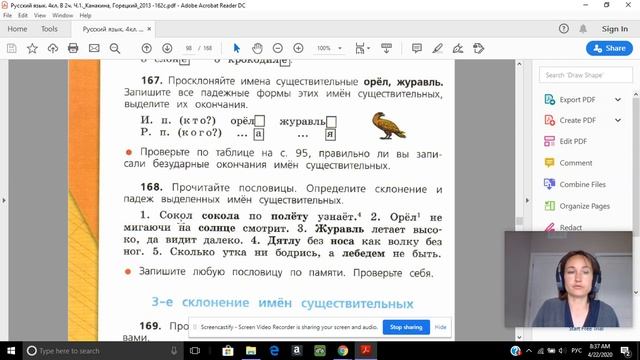The height and width of the screenshot is (360, 640).
Task: Go to the next page with the down arrow
Action: pos(167,48)
